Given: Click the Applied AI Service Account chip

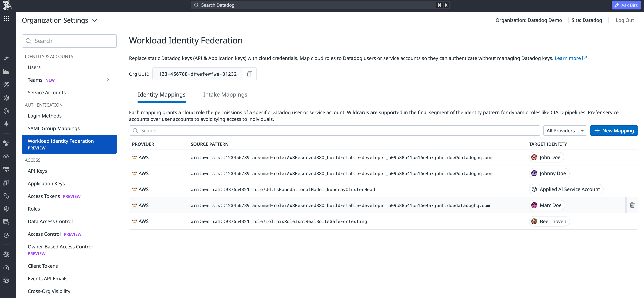Looking at the screenshot, I should (x=566, y=189).
